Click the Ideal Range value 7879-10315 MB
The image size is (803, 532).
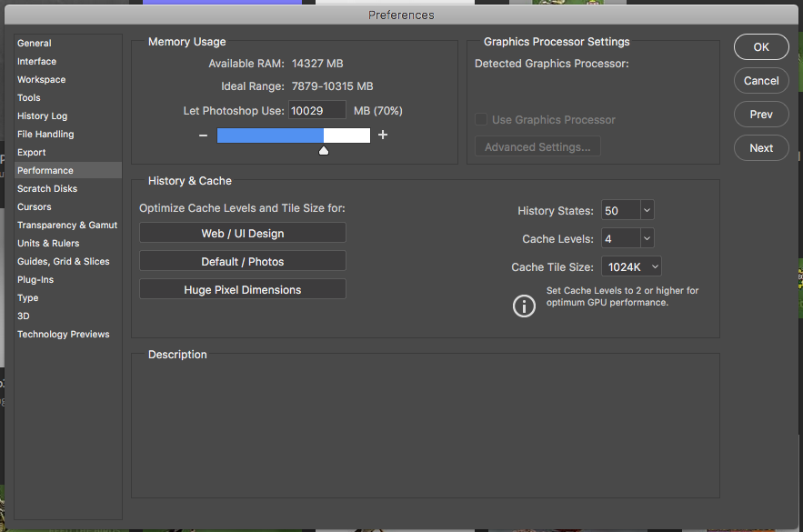[332, 86]
